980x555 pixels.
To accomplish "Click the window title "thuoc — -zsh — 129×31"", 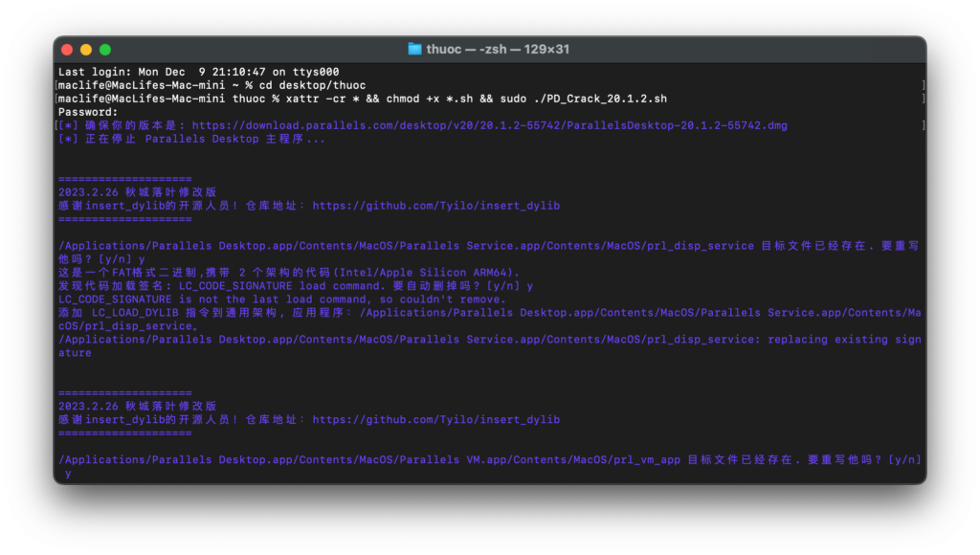I will point(498,49).
